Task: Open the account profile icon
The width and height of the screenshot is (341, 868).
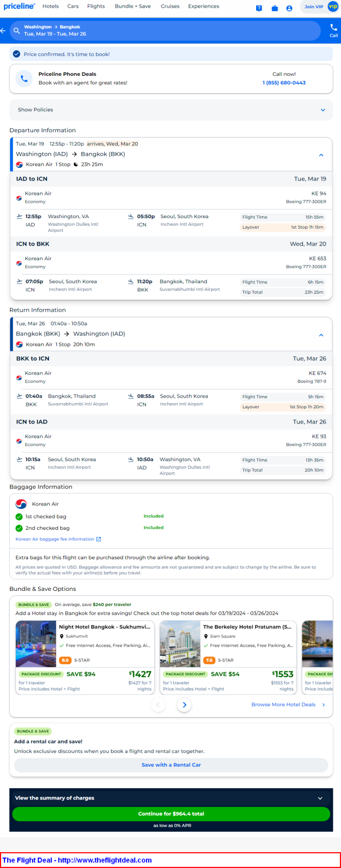Action: tap(289, 8)
